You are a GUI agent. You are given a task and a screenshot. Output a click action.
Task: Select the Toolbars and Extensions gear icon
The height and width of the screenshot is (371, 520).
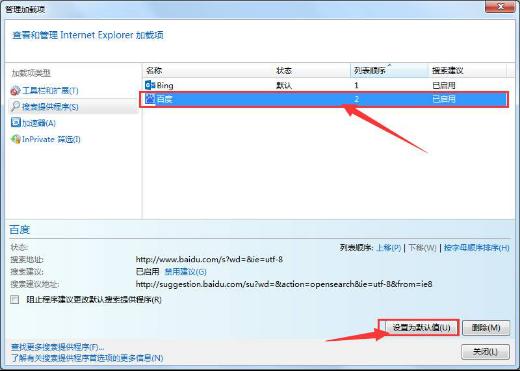pyautogui.click(x=16, y=90)
